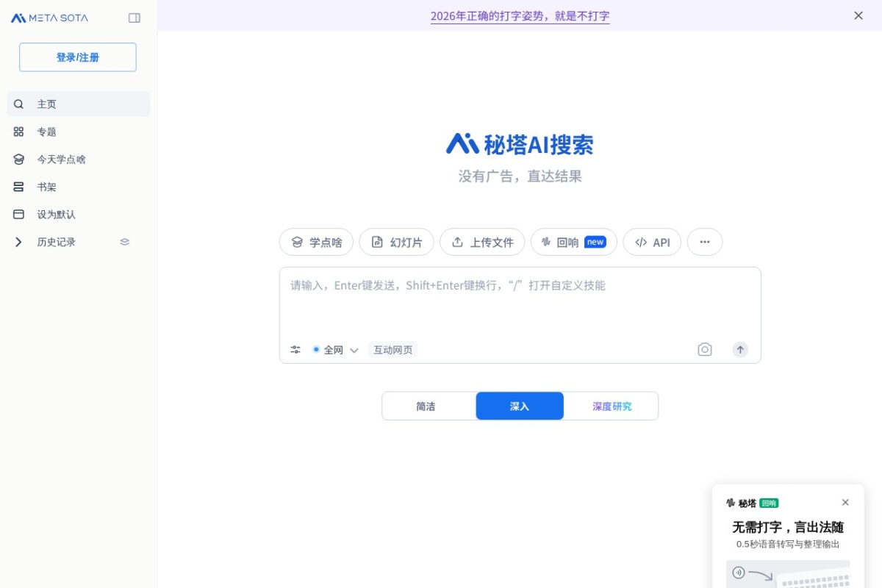Open the more options ellipsis chip
This screenshot has height=588, width=882.
[x=705, y=242]
